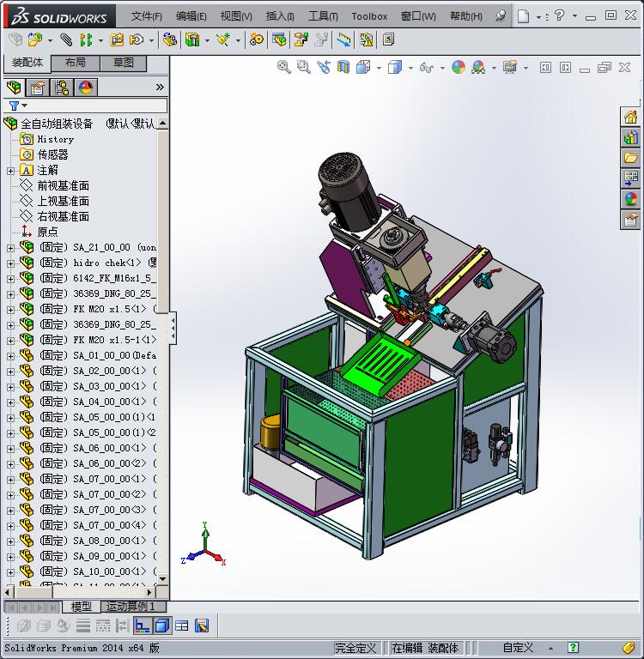Viewport: 644px width, 659px height.
Task: Click the help question mark in status bar
Action: tap(573, 647)
